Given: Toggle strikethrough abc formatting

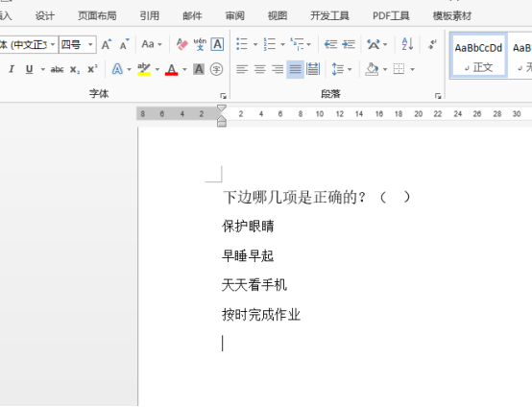Looking at the screenshot, I should point(57,69).
